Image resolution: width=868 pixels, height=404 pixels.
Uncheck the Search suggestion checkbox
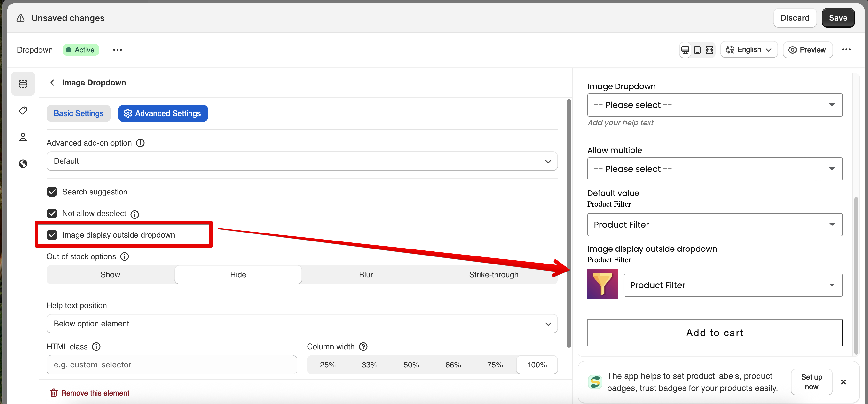coord(52,192)
